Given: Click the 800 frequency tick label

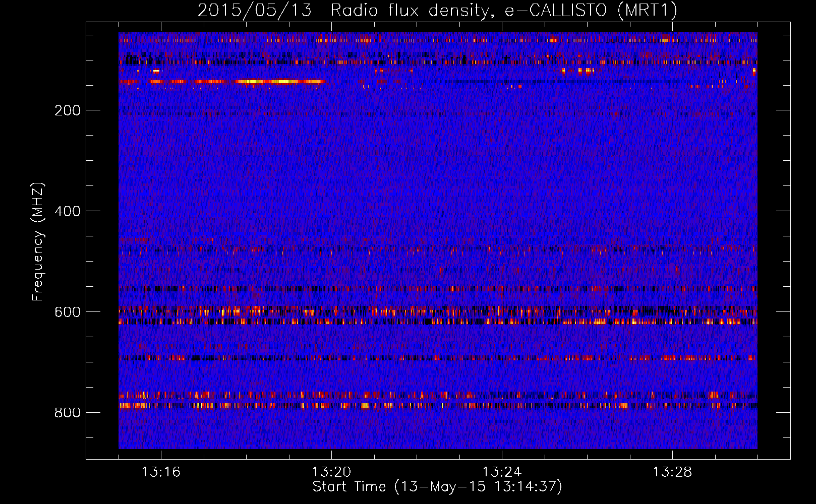Looking at the screenshot, I should [x=68, y=413].
